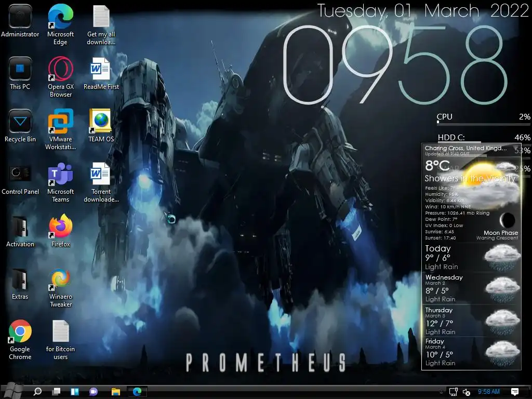Click the 9:58 AM taskbar clock
This screenshot has width=532, height=399.
tap(488, 392)
